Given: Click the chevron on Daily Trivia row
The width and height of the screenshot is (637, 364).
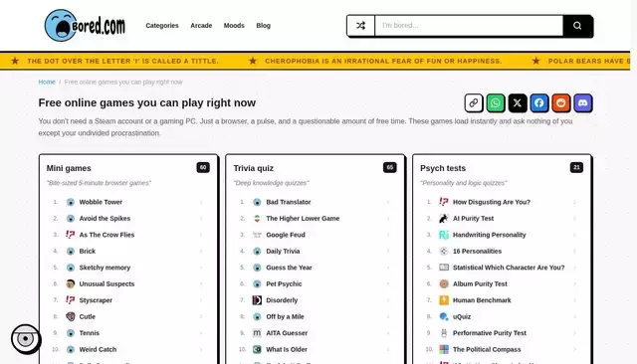Looking at the screenshot, I should [x=387, y=252].
